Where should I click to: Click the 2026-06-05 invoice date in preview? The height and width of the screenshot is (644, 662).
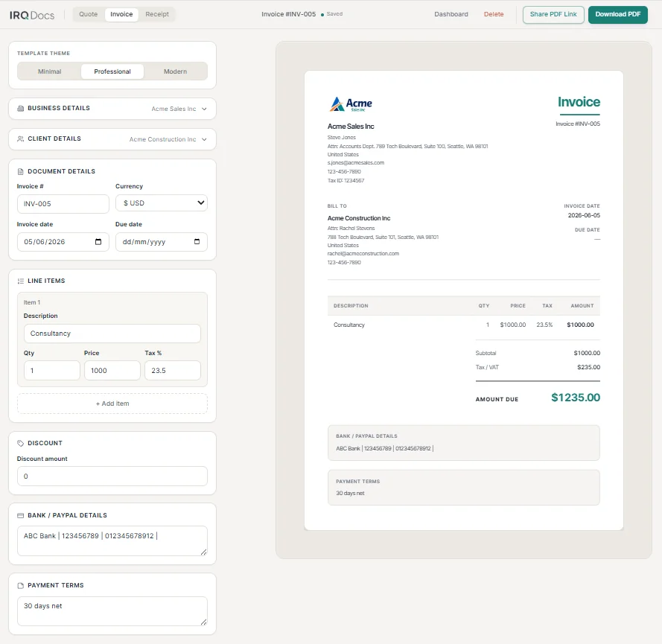click(584, 215)
